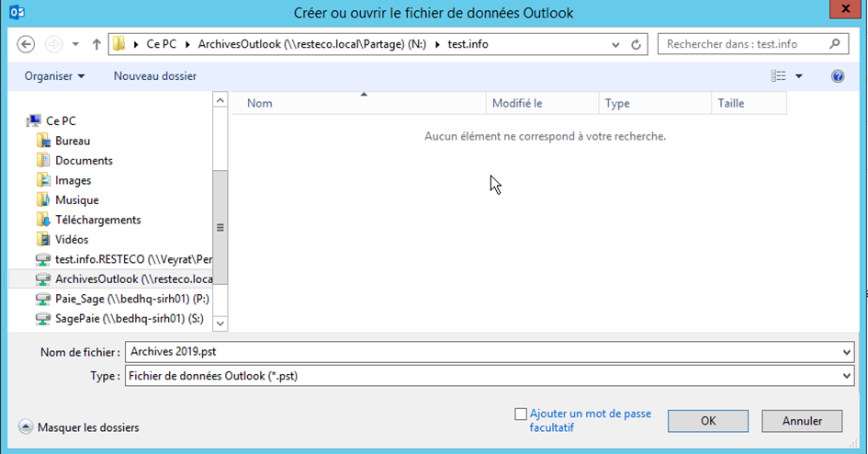Click sidebar scrollbar down arrow
Screen dimensions: 868x454
220,323
